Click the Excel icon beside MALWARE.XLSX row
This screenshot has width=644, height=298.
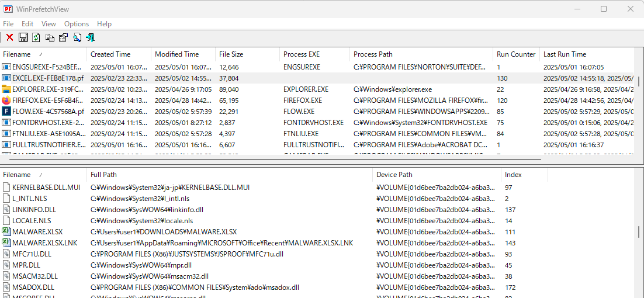(6, 232)
